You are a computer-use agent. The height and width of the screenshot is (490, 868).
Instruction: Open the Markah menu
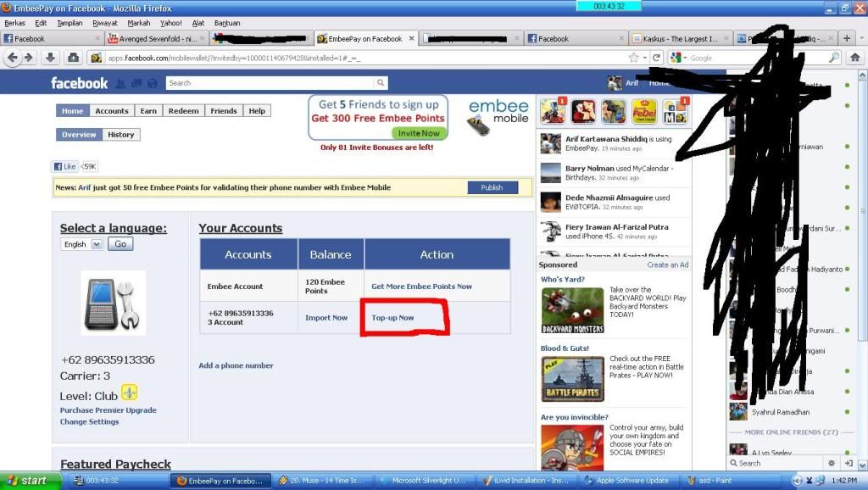[138, 23]
